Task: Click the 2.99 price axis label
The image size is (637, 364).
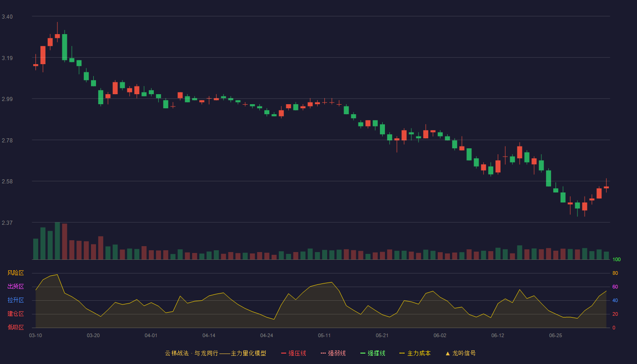Action: [7, 99]
